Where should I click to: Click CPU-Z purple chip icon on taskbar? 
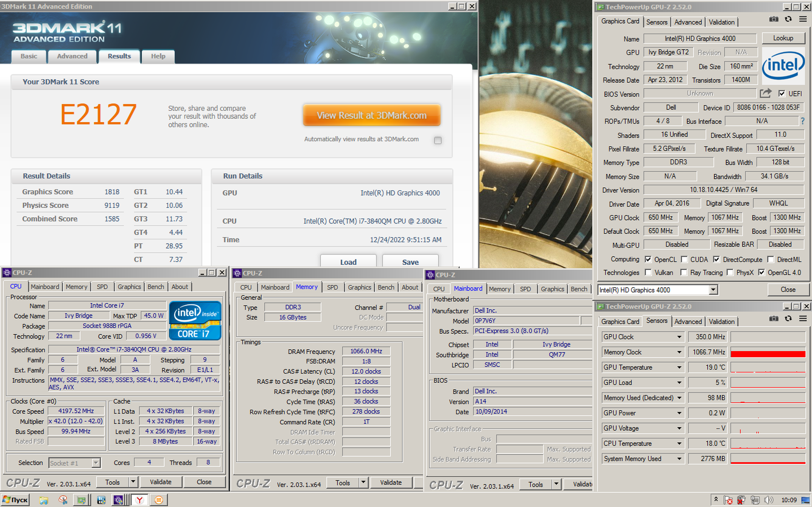(x=118, y=500)
